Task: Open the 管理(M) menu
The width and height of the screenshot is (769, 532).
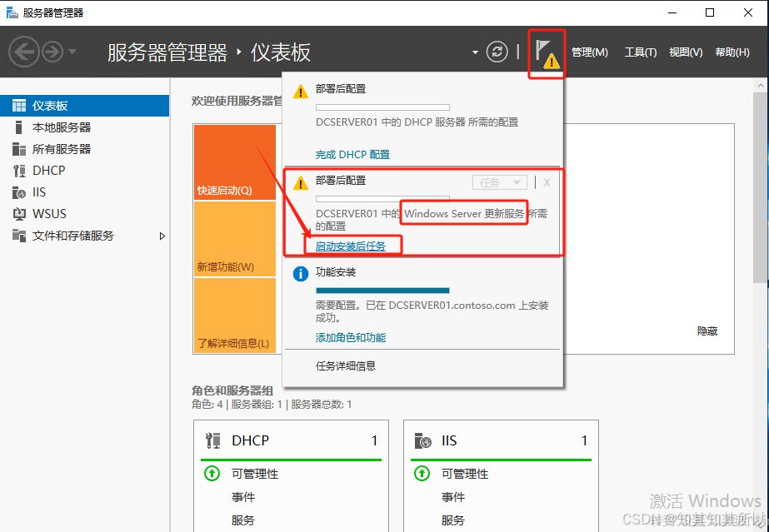Action: pyautogui.click(x=590, y=52)
